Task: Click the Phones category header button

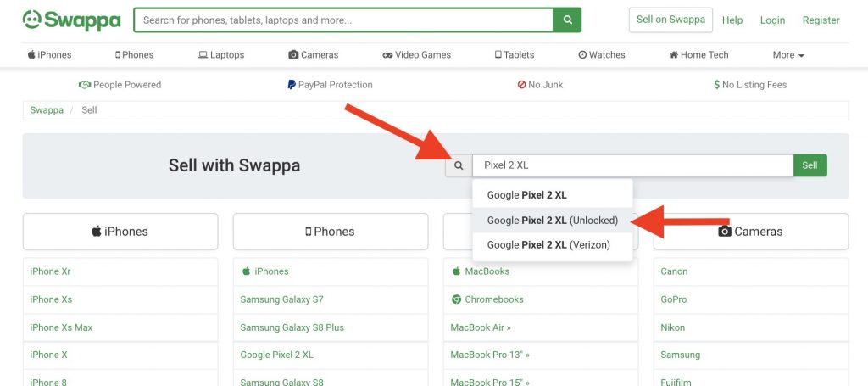Action: point(331,232)
